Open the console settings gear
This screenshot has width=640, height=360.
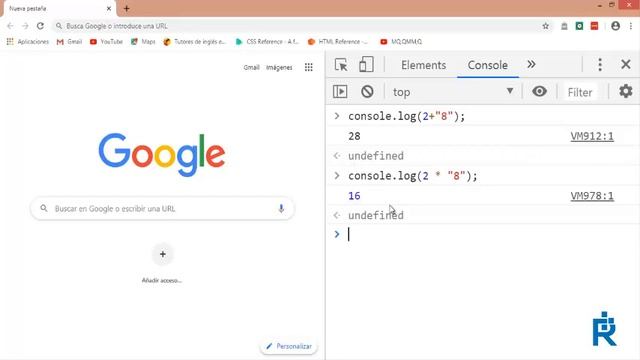pos(625,91)
